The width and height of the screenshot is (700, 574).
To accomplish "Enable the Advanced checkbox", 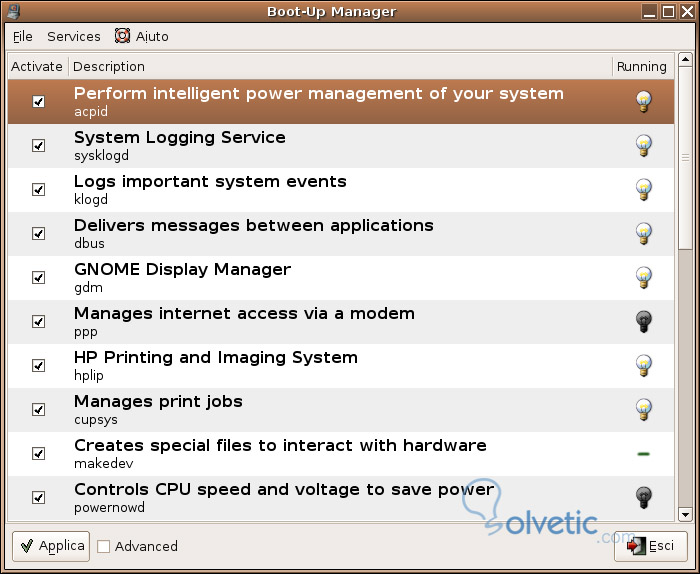I will click(104, 546).
